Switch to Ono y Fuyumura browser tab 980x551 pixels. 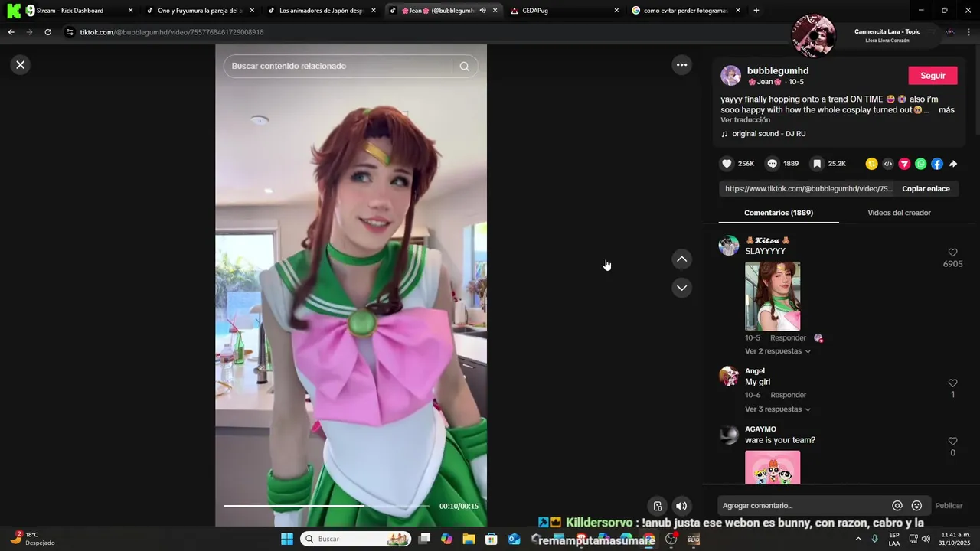200,11
